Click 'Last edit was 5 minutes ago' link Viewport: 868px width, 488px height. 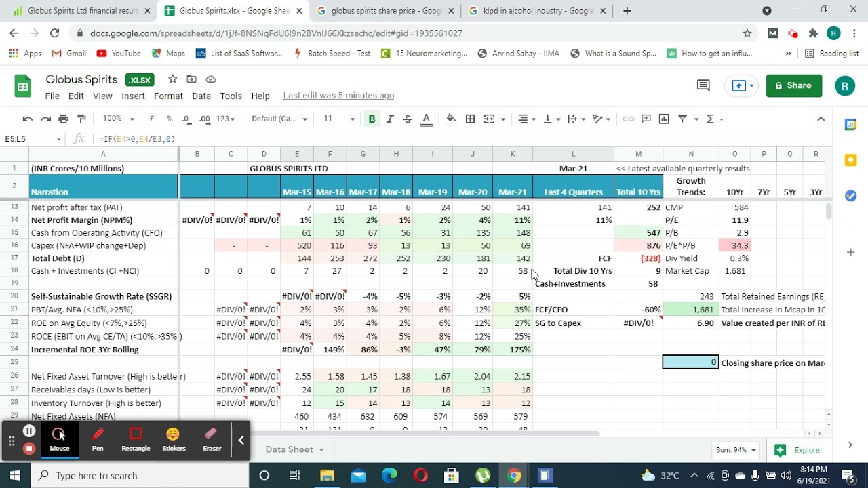click(x=338, y=96)
